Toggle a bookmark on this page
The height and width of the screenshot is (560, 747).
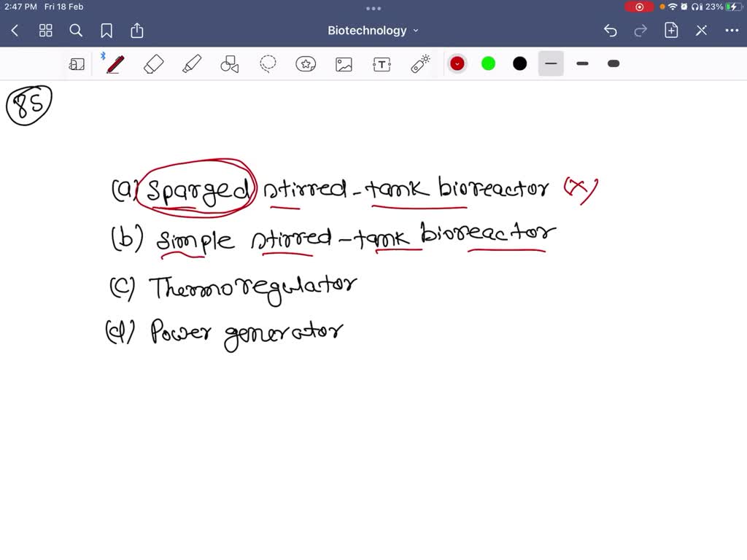[107, 30]
